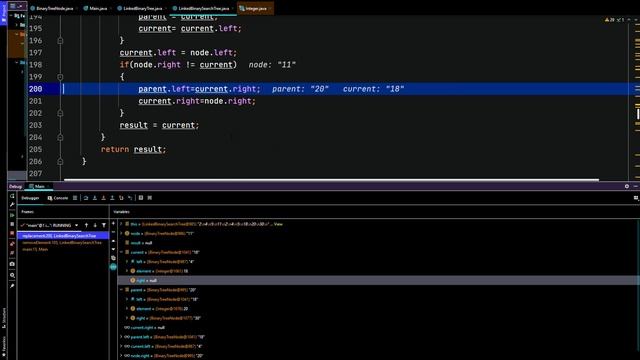Click the Run to Cursor icon
The height and width of the screenshot is (360, 640).
[130, 198]
